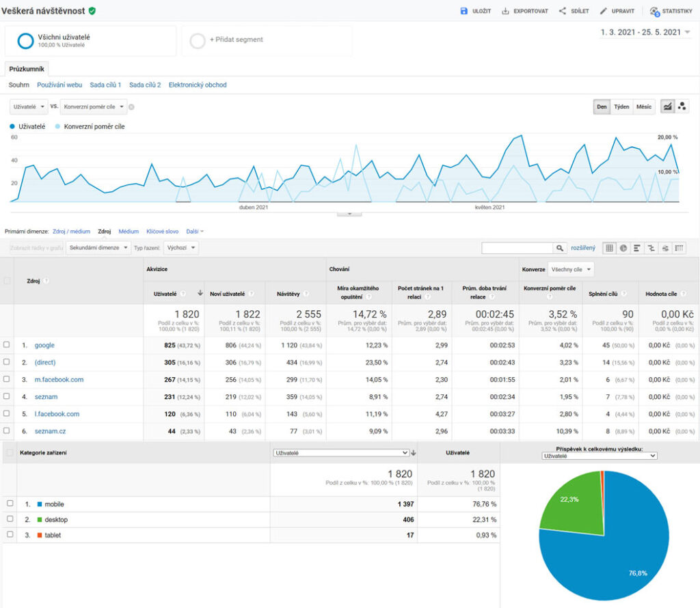Open the google source link

click(x=44, y=345)
